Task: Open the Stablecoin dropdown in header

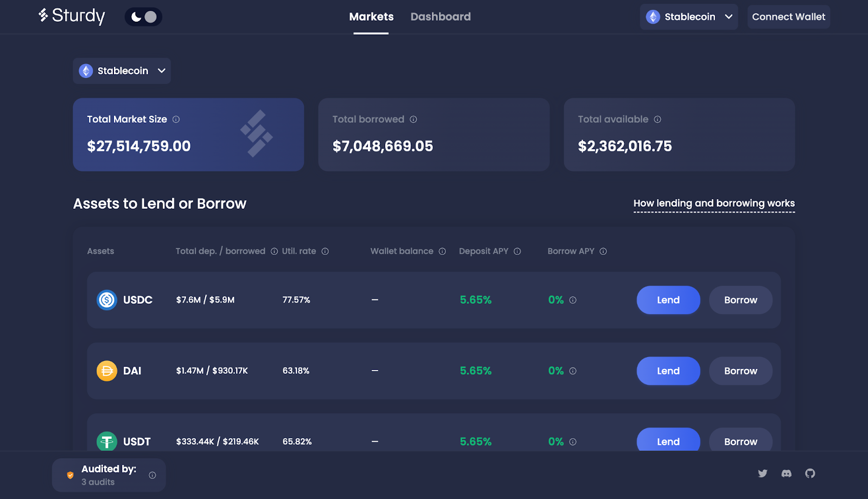Action: point(689,17)
